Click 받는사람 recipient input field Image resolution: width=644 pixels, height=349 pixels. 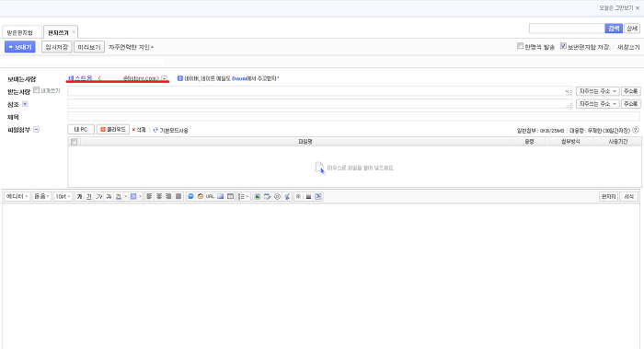(x=320, y=91)
